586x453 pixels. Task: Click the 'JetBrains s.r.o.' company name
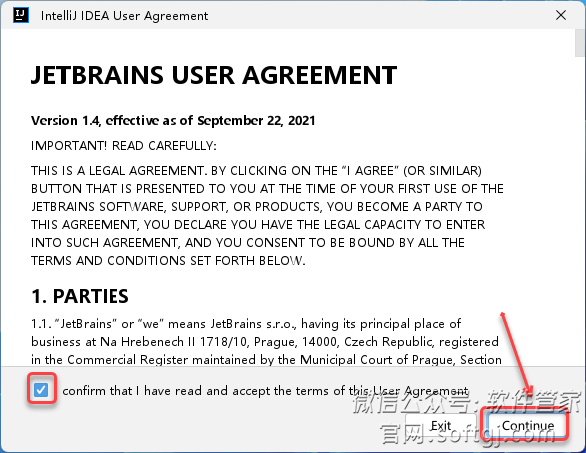(253, 324)
